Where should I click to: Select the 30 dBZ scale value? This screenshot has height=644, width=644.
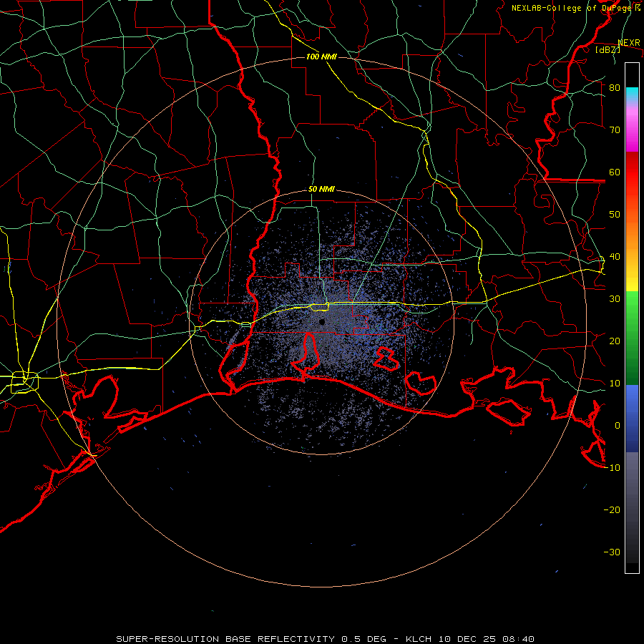click(x=615, y=299)
